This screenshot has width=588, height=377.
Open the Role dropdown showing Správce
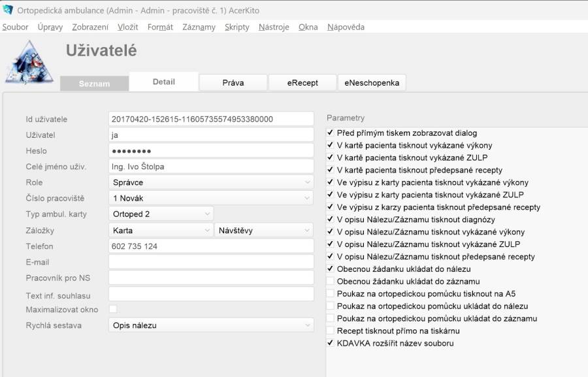click(x=210, y=182)
